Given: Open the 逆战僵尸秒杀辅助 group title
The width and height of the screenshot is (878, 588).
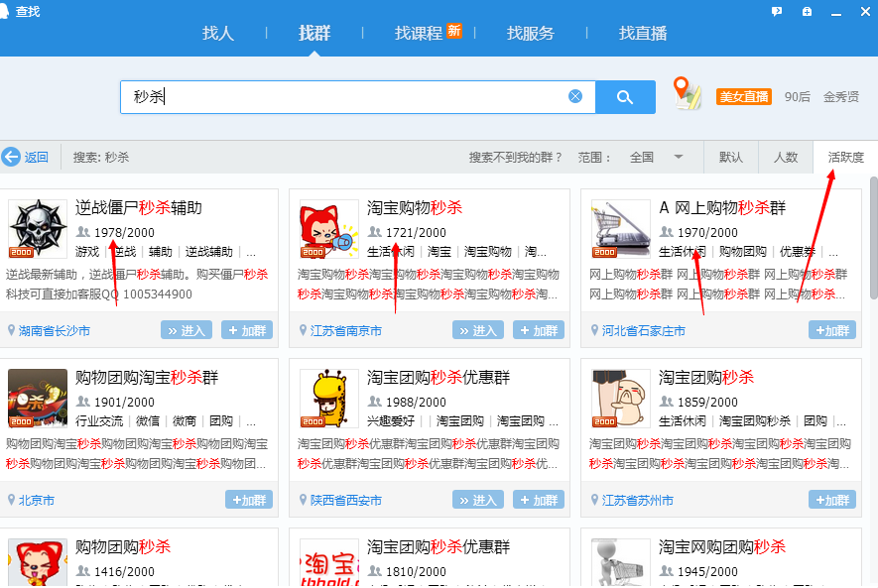Looking at the screenshot, I should click(139, 207).
